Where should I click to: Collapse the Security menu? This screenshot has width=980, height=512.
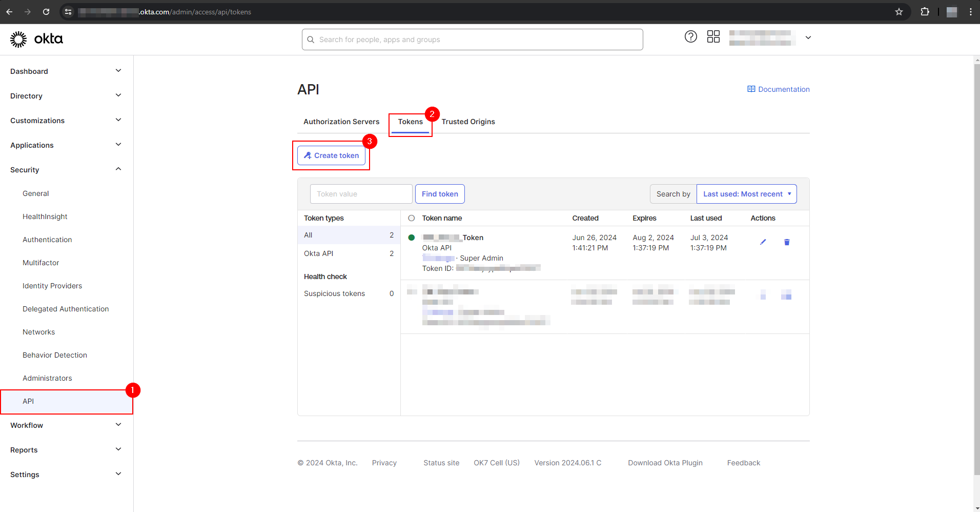tap(67, 170)
